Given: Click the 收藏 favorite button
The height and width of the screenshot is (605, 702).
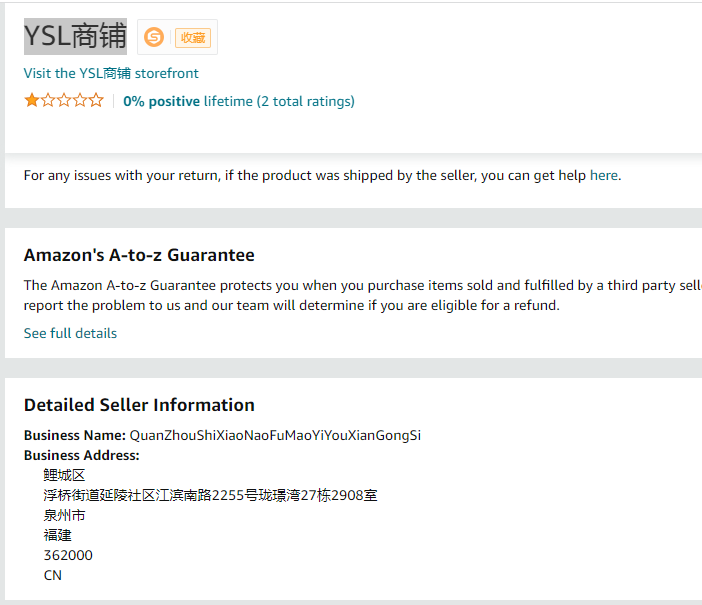Looking at the screenshot, I should [x=192, y=38].
